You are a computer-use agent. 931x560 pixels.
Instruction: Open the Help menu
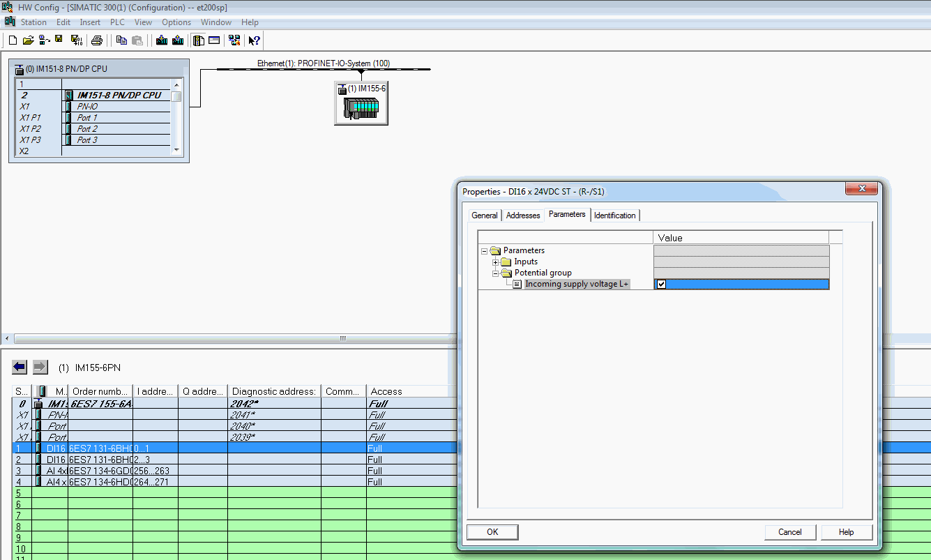coord(250,22)
